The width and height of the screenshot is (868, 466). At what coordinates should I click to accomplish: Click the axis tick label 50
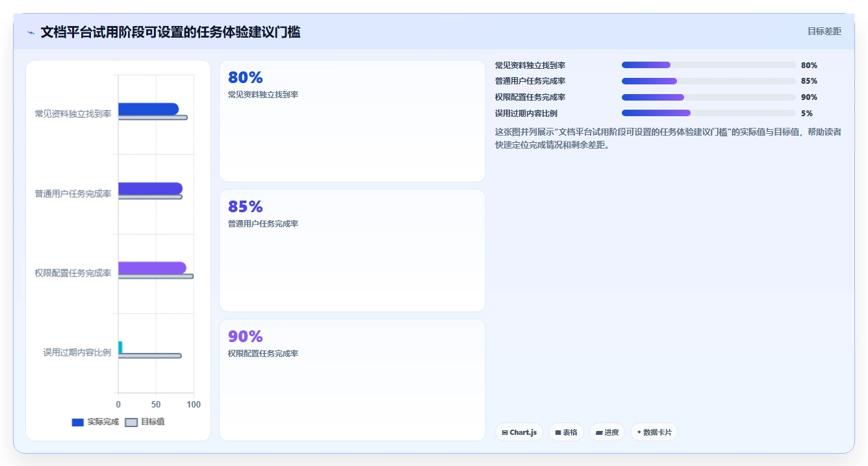click(156, 404)
